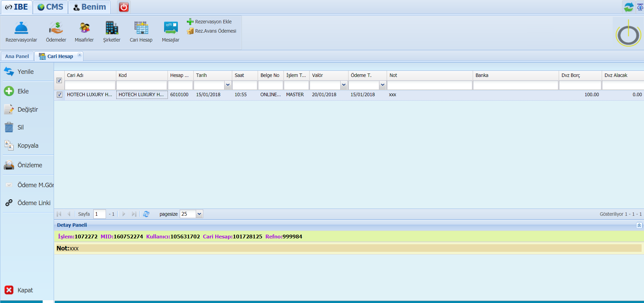The height and width of the screenshot is (303, 644).
Task: Select the ONLINE... belge no cell
Action: tap(270, 94)
